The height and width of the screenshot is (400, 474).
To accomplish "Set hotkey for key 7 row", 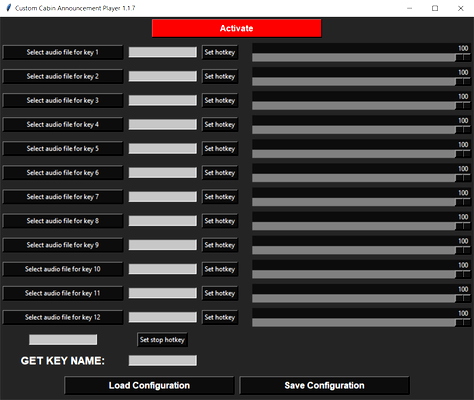I will [x=220, y=197].
